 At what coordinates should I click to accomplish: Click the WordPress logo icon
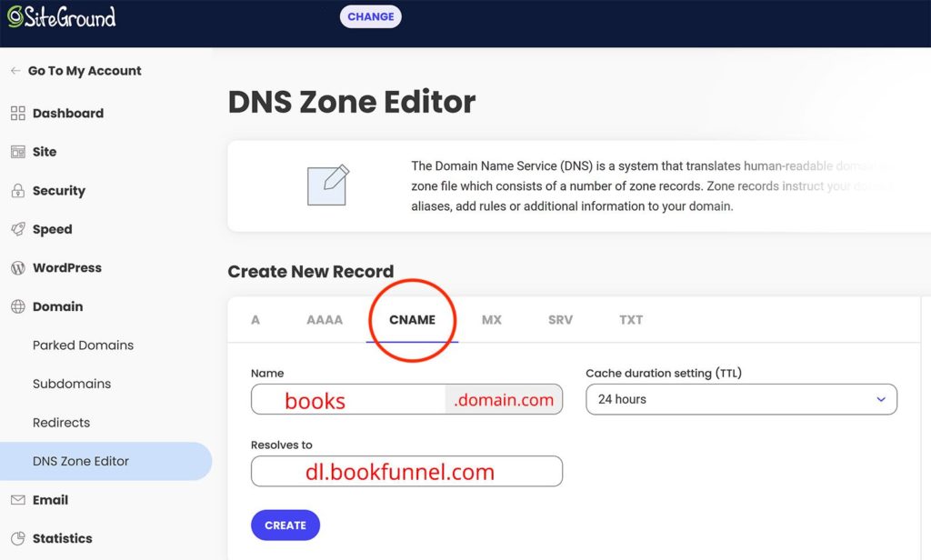pyautogui.click(x=18, y=268)
